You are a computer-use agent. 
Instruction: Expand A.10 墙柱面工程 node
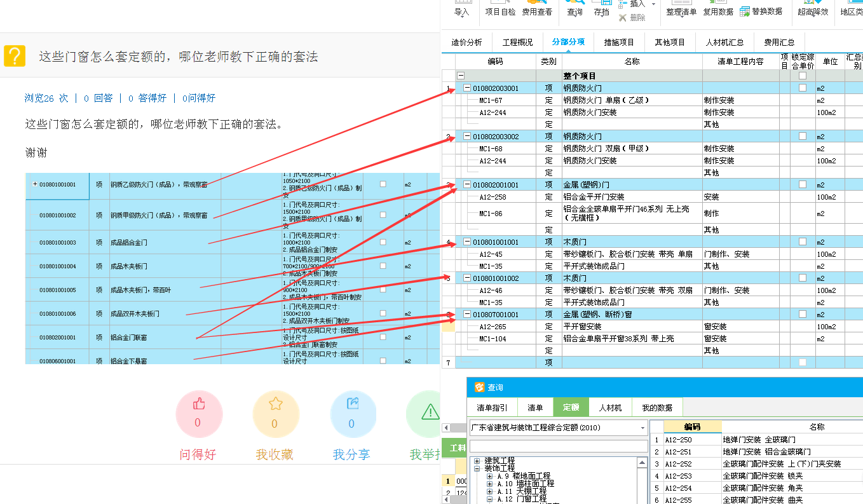coord(489,484)
